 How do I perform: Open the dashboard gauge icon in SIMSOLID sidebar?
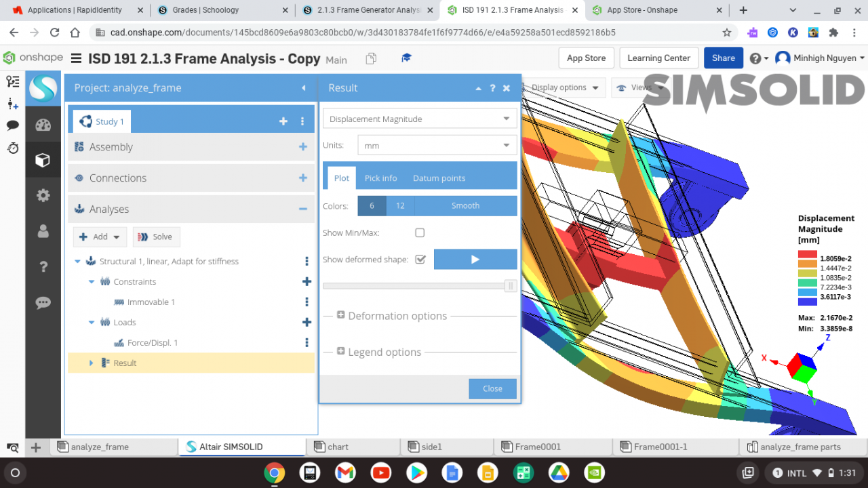43,125
